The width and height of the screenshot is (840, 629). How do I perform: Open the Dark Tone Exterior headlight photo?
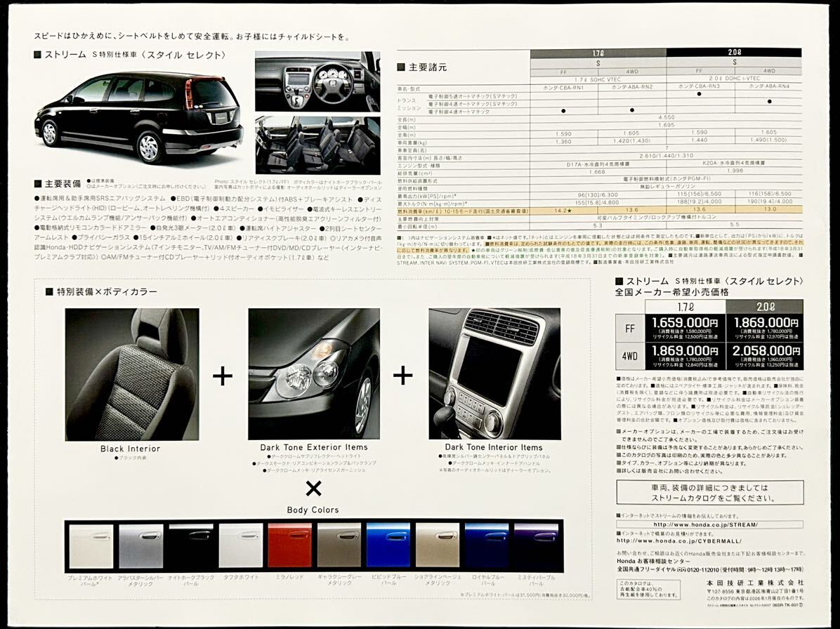314,373
